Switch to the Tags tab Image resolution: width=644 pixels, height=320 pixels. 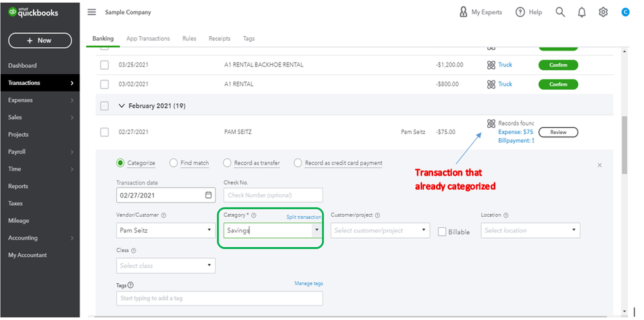coord(248,38)
